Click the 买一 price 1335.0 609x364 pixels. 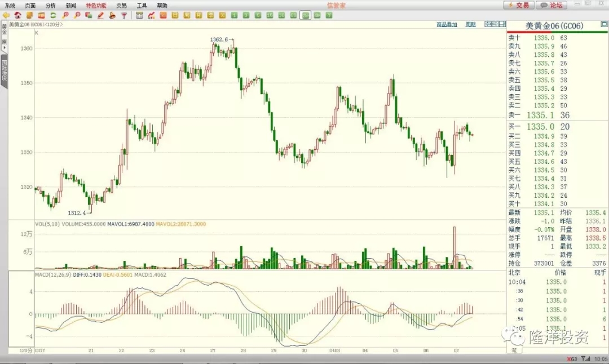[x=540, y=127]
